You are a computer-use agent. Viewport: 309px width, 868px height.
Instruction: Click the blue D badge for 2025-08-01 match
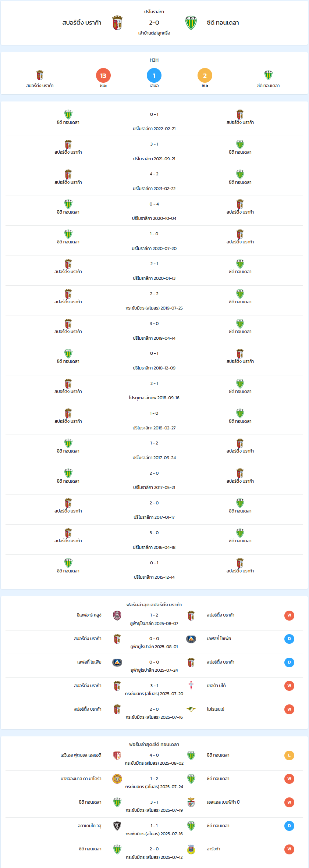[289, 639]
